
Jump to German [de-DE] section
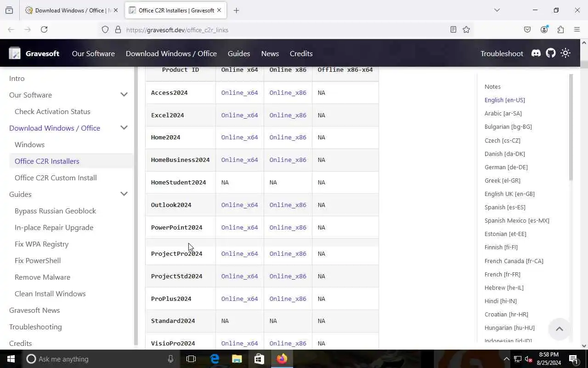pos(506,167)
